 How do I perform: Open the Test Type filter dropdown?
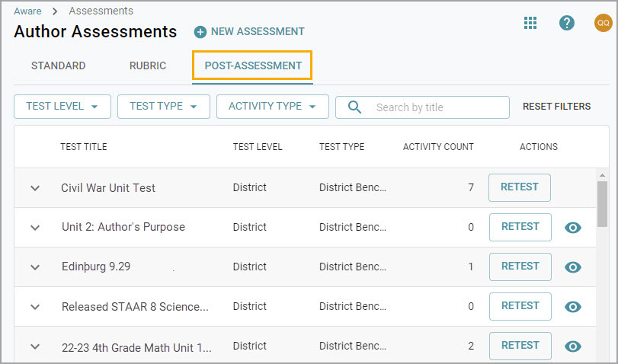(x=164, y=107)
